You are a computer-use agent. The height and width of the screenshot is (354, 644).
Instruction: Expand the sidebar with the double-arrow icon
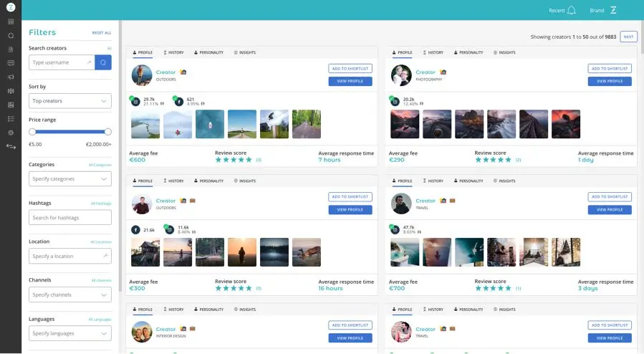(x=11, y=147)
